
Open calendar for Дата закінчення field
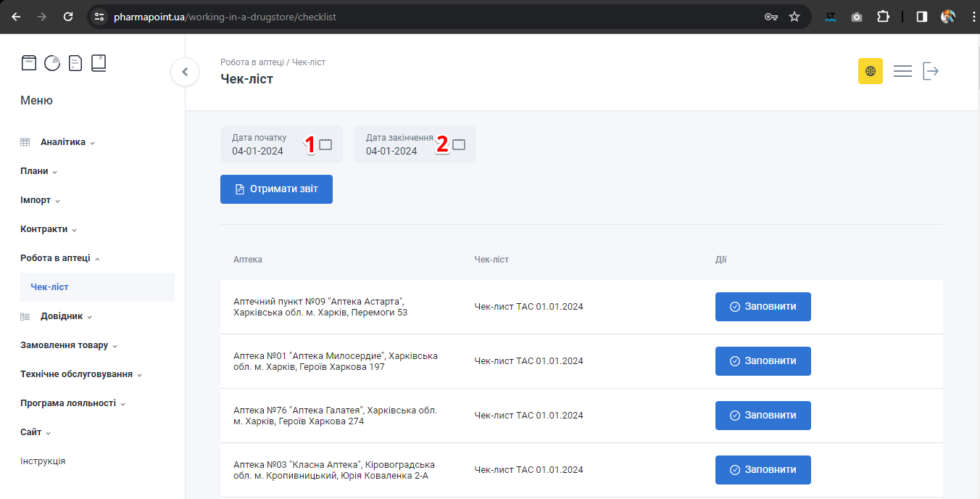coord(459,144)
